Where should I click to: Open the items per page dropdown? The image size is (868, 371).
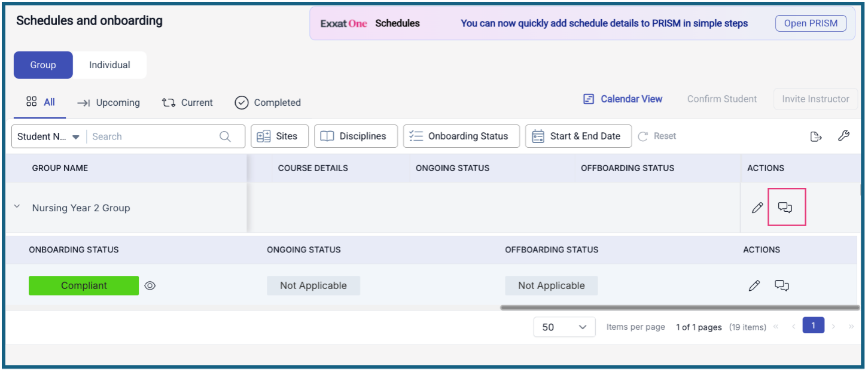[x=564, y=327]
